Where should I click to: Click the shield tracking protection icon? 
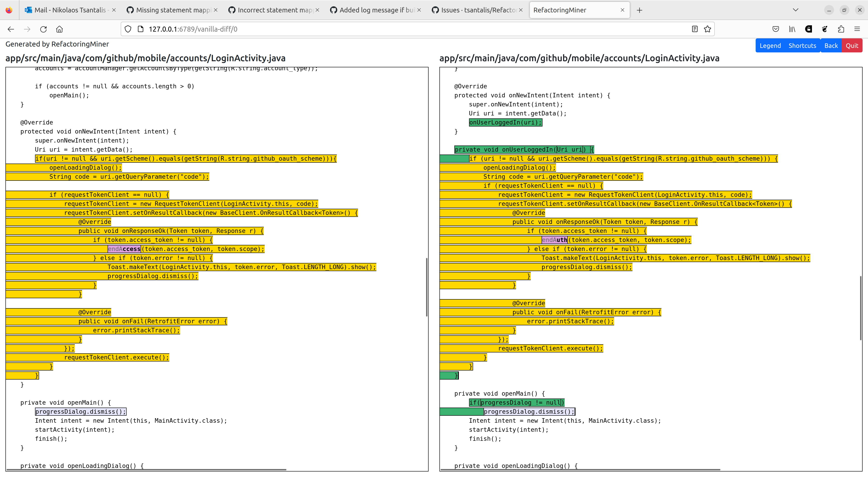coord(128,29)
